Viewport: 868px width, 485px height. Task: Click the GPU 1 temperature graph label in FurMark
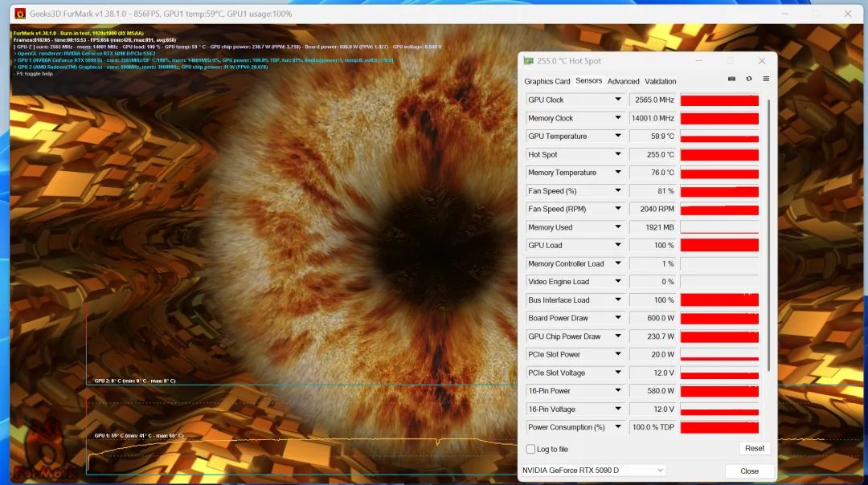pos(139,436)
